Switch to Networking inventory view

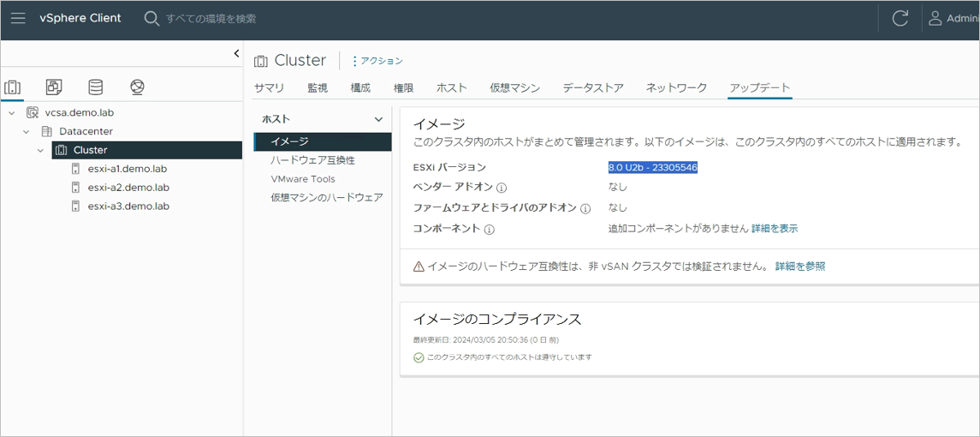pos(138,87)
